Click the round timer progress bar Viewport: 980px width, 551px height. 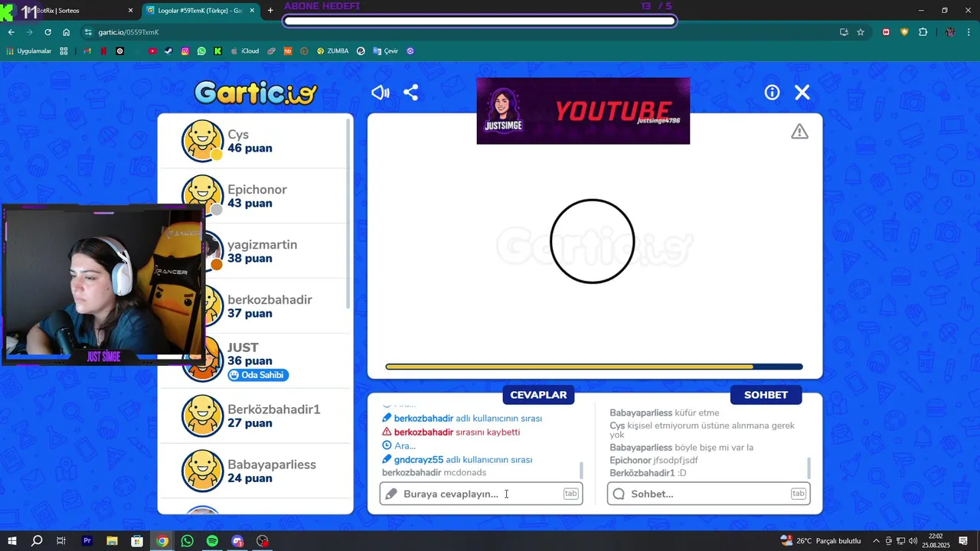[x=594, y=367]
